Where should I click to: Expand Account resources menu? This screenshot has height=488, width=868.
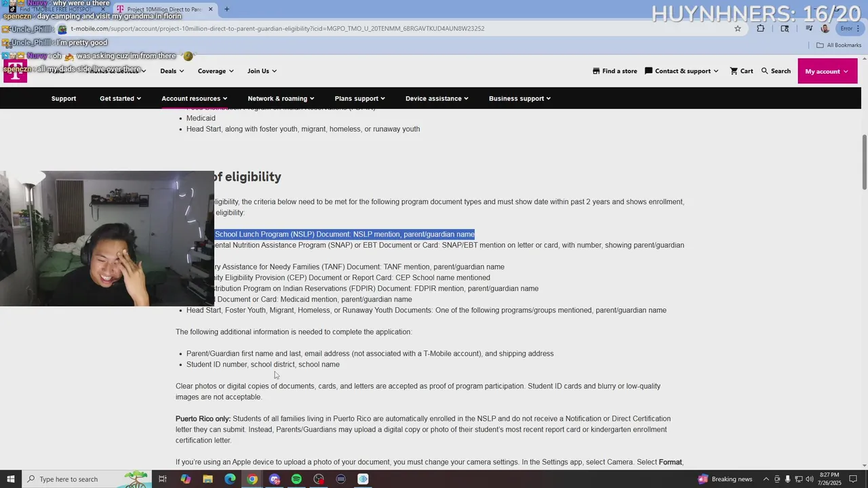[194, 98]
